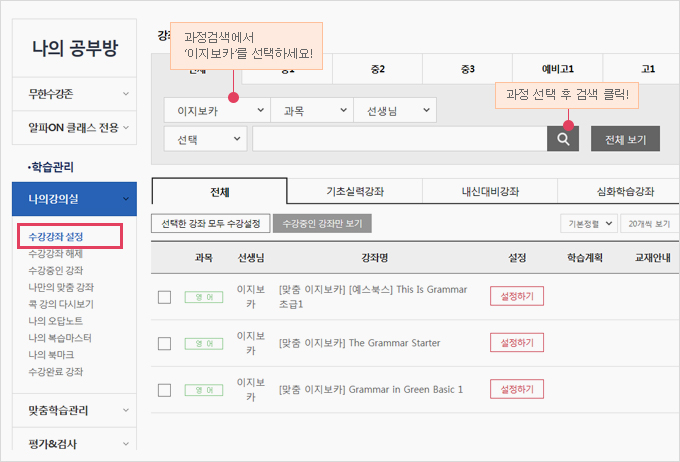Click in the search keyword text field
Viewport: 680px width, 462px height.
click(x=398, y=139)
